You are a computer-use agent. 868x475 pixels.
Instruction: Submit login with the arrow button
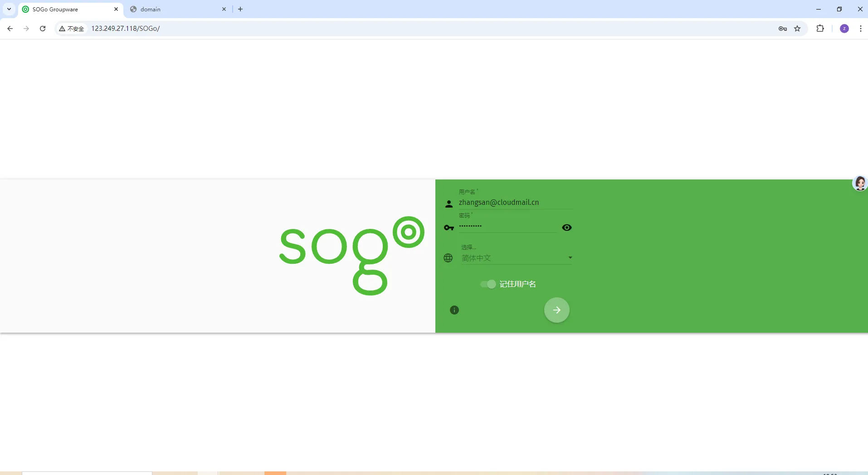click(557, 310)
